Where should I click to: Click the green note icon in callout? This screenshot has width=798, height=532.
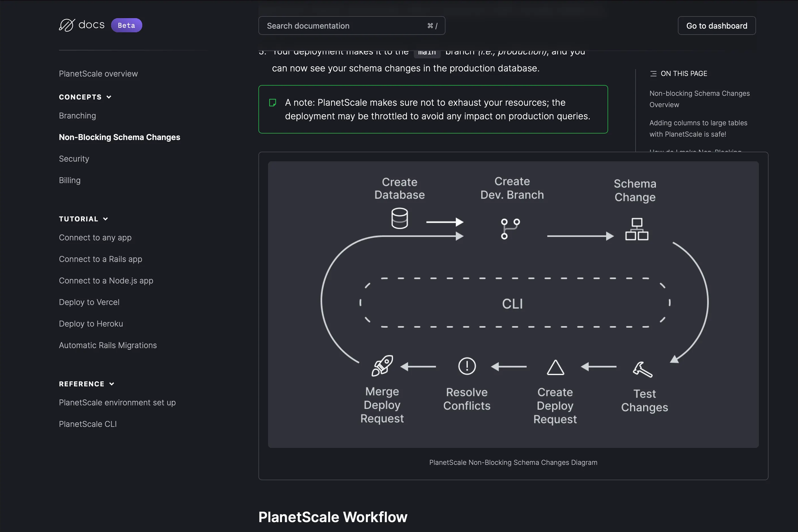[272, 103]
